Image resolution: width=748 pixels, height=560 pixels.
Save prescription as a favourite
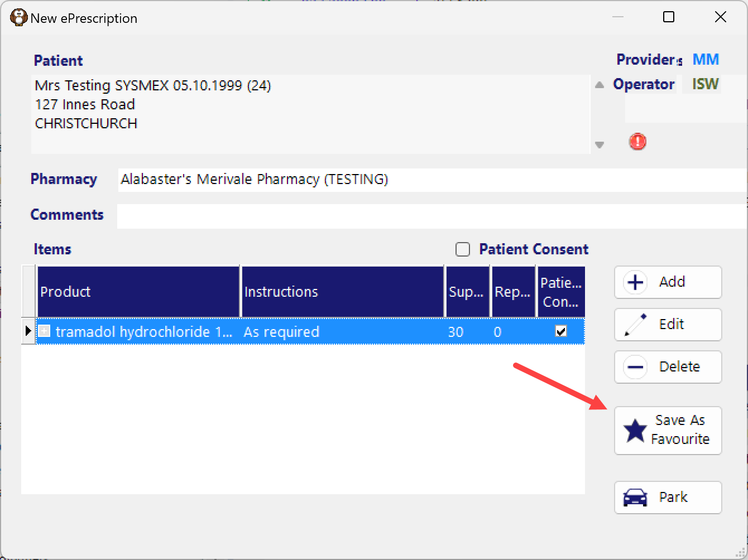click(668, 430)
